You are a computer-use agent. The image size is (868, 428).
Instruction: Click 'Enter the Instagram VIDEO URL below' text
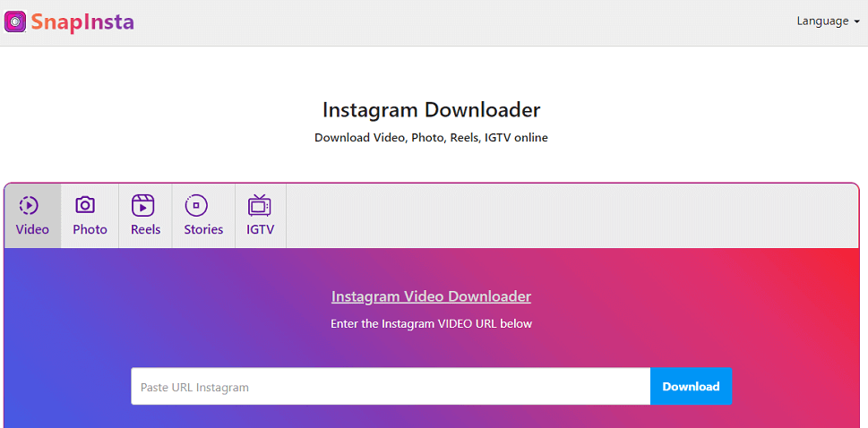(431, 323)
